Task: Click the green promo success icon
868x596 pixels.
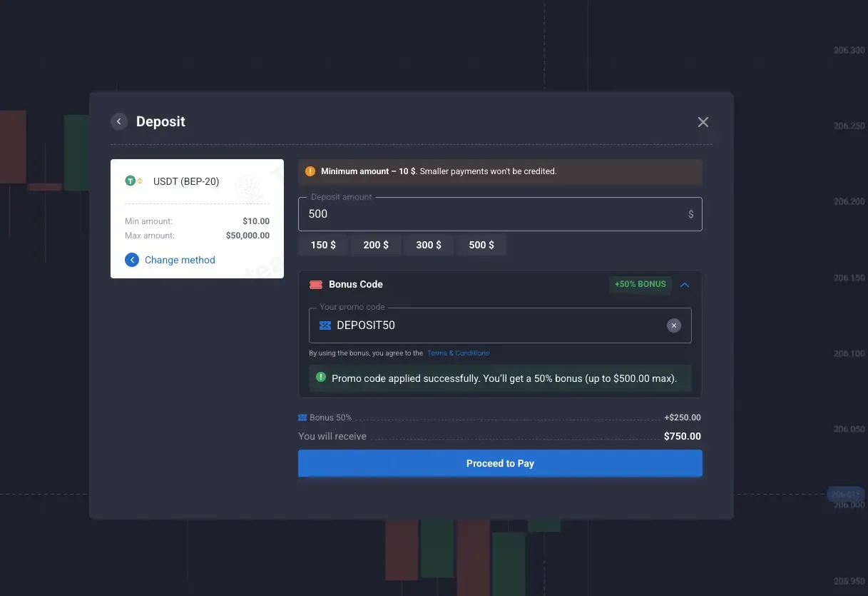Action: (321, 378)
